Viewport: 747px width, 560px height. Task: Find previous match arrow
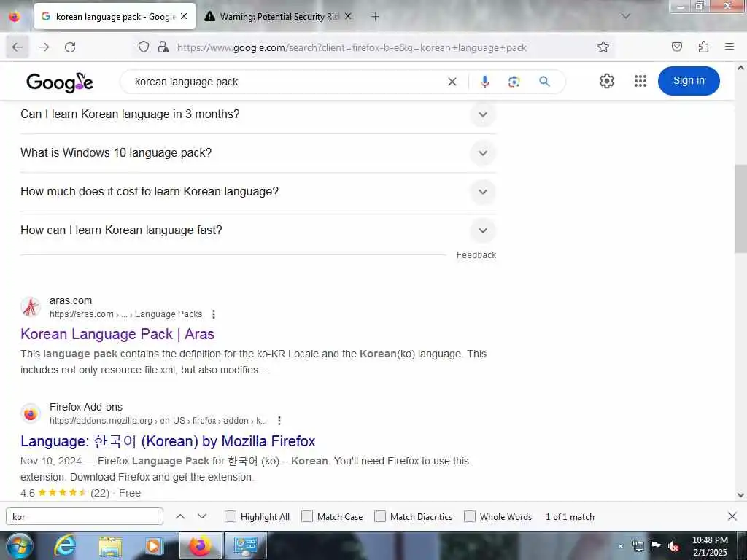tap(180, 517)
